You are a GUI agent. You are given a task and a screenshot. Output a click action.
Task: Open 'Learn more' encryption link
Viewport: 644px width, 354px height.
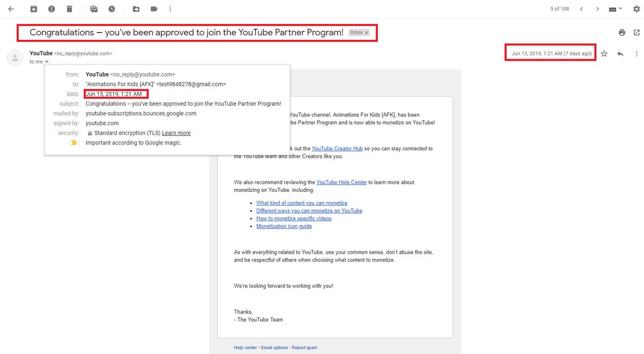176,133
